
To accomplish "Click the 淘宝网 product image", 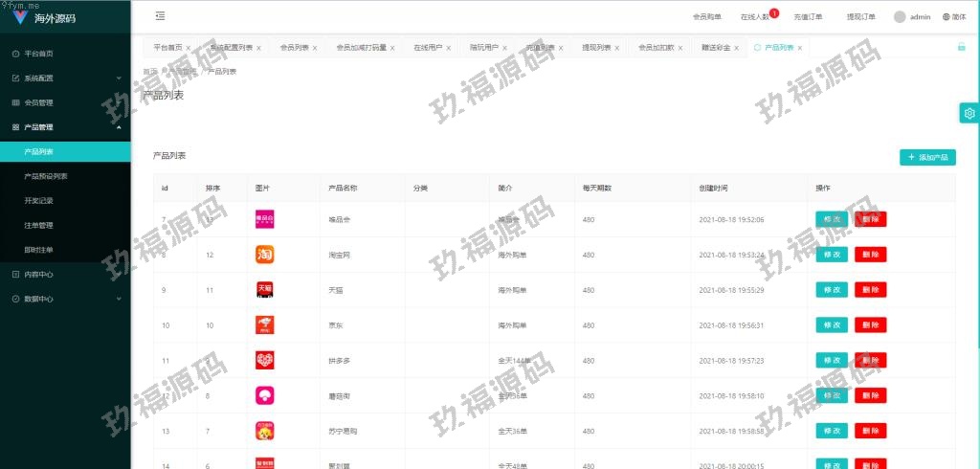I will point(265,255).
